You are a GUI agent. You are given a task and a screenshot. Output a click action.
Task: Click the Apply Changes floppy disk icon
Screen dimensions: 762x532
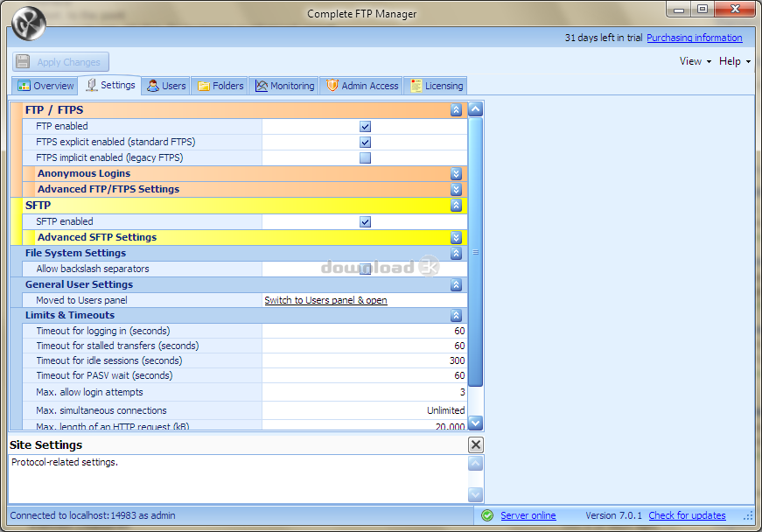23,62
